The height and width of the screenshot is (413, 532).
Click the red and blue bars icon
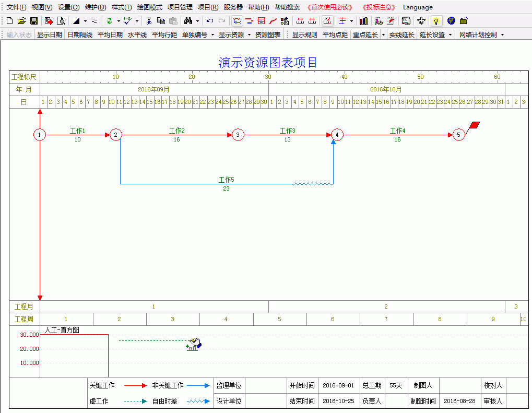coord(250,21)
